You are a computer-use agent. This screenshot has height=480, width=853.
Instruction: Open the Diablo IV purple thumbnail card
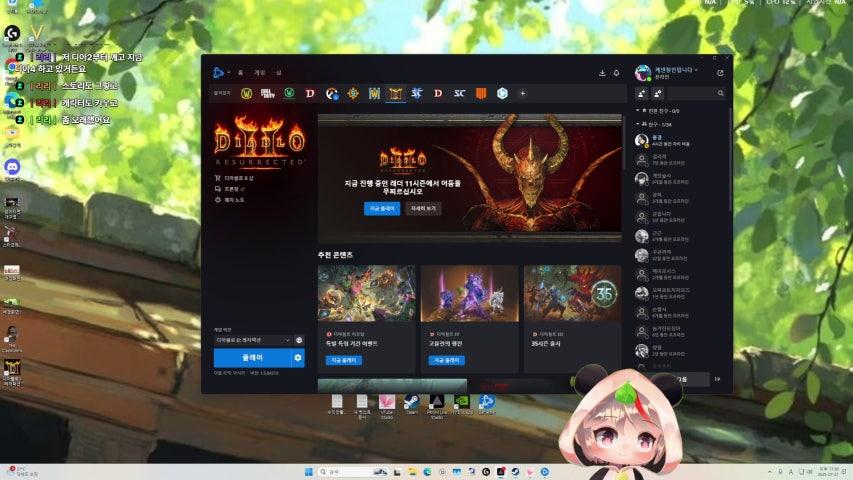tap(469, 293)
